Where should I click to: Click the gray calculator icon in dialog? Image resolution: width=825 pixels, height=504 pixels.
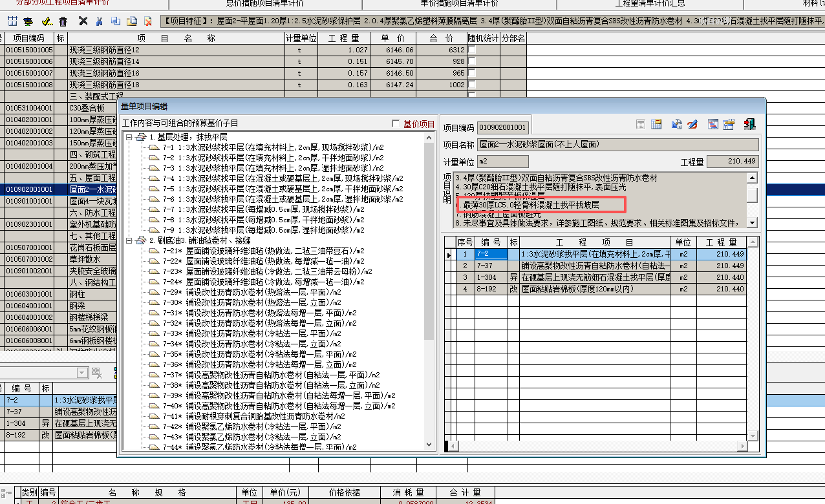tap(641, 124)
